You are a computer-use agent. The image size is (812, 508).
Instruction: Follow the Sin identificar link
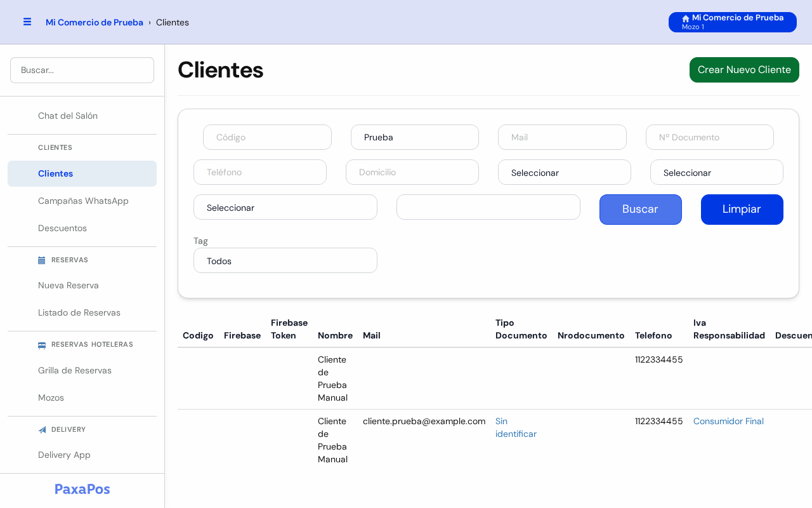pos(516,427)
